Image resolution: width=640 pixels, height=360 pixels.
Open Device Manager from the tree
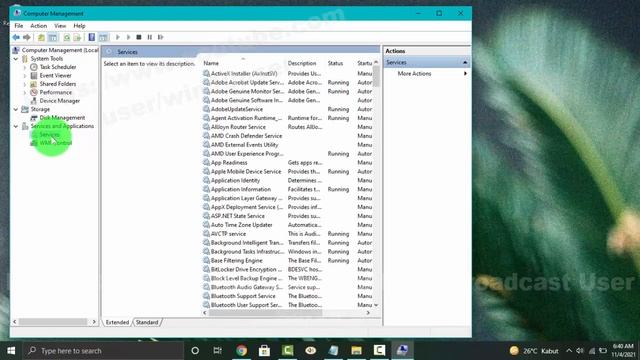(x=60, y=101)
